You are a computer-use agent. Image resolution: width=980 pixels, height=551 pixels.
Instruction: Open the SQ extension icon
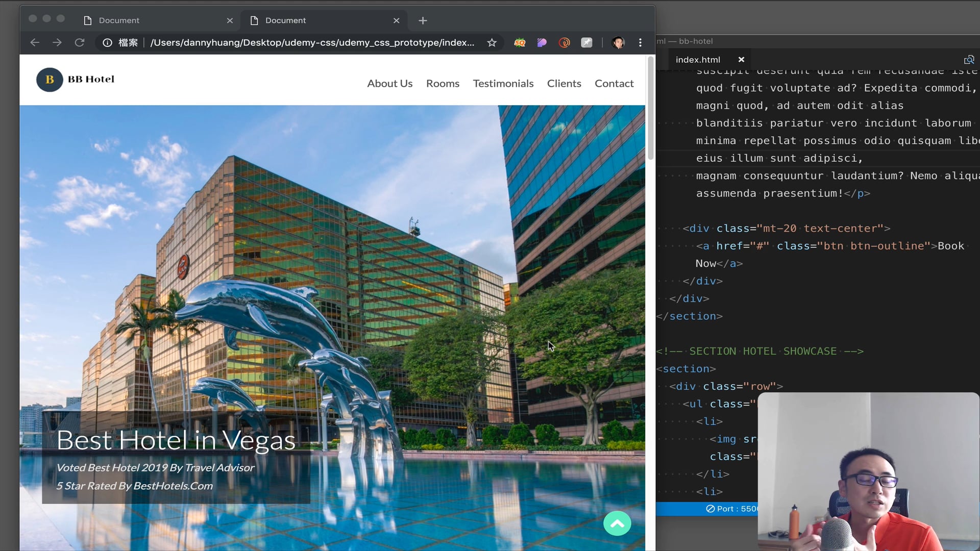(520, 43)
